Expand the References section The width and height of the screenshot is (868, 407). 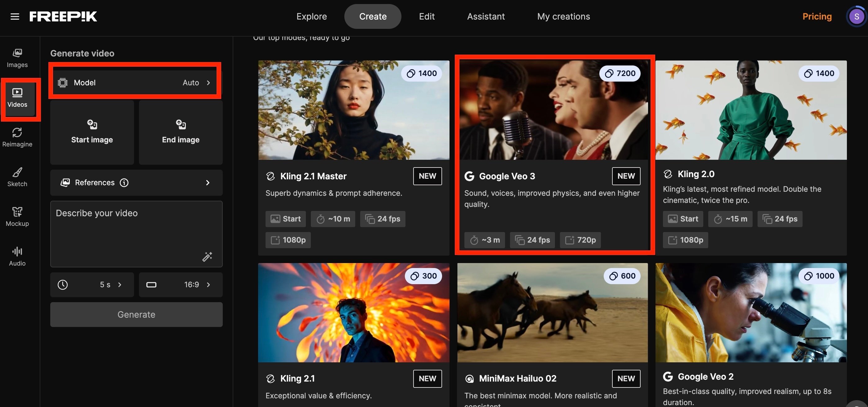[x=136, y=183]
